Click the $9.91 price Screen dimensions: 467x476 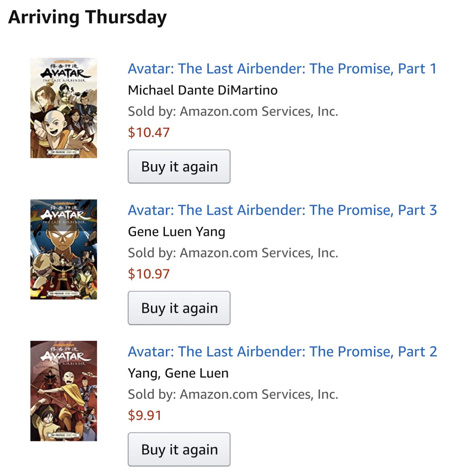coord(145,415)
